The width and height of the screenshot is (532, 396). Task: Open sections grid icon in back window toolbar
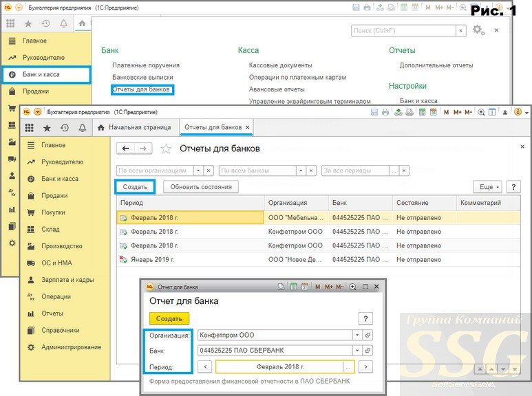[x=10, y=23]
